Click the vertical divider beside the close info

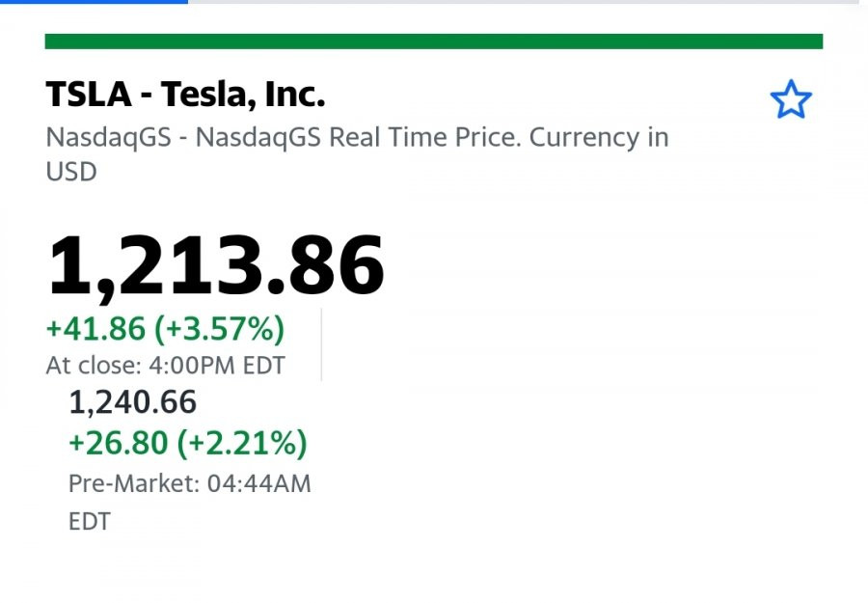pos(321,344)
